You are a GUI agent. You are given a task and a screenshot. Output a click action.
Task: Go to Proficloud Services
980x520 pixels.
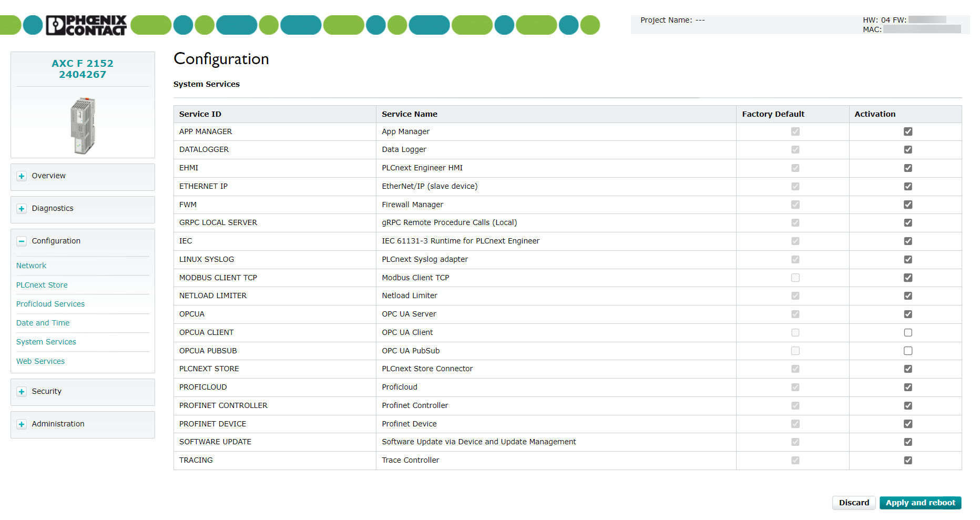click(x=50, y=304)
